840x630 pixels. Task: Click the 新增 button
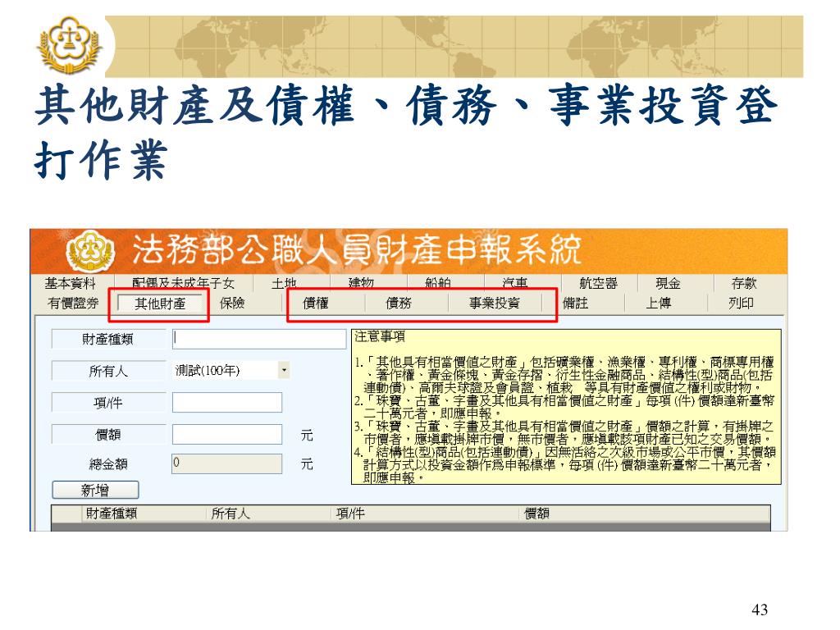coord(95,490)
